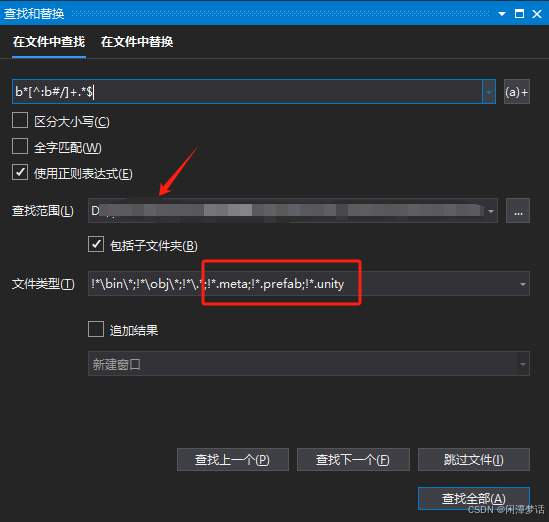Enable the 追加结果 checkbox

96,329
